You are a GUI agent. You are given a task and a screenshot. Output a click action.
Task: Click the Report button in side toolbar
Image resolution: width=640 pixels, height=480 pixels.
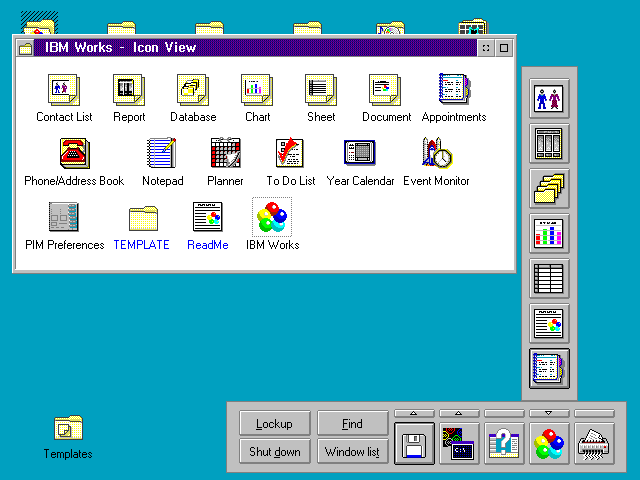(x=549, y=144)
